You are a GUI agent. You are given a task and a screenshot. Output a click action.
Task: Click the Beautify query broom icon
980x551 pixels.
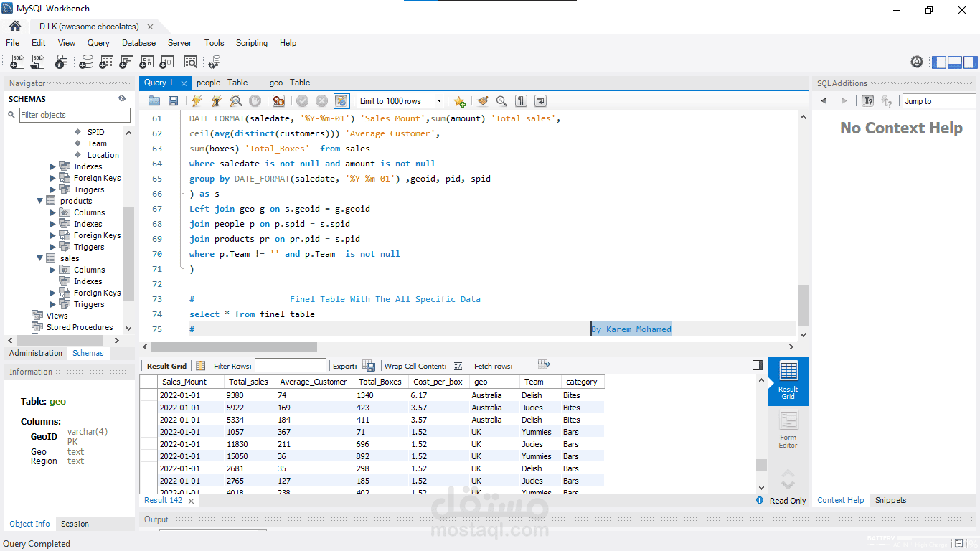point(482,101)
